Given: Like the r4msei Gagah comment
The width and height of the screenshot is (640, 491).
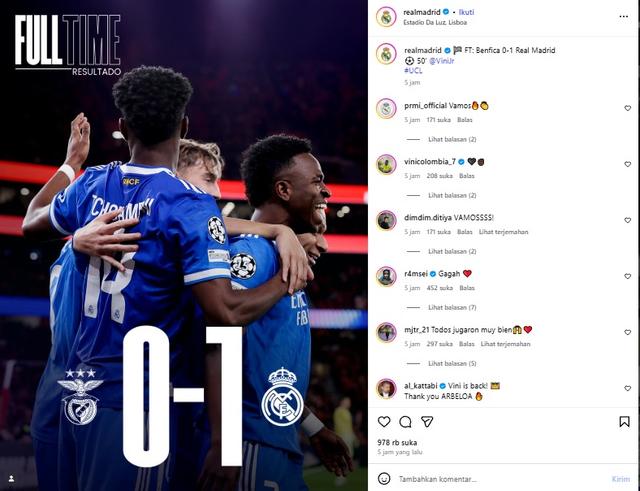Looking at the screenshot, I should [627, 276].
